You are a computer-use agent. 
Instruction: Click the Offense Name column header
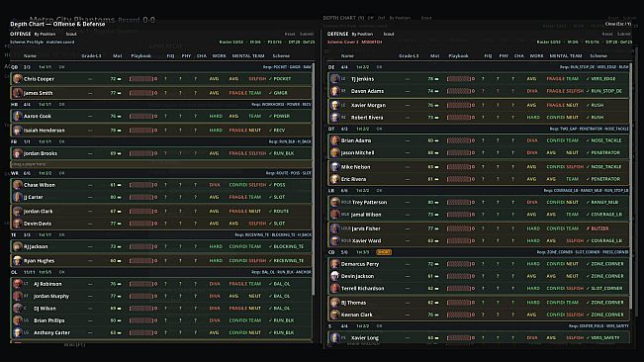click(x=30, y=55)
